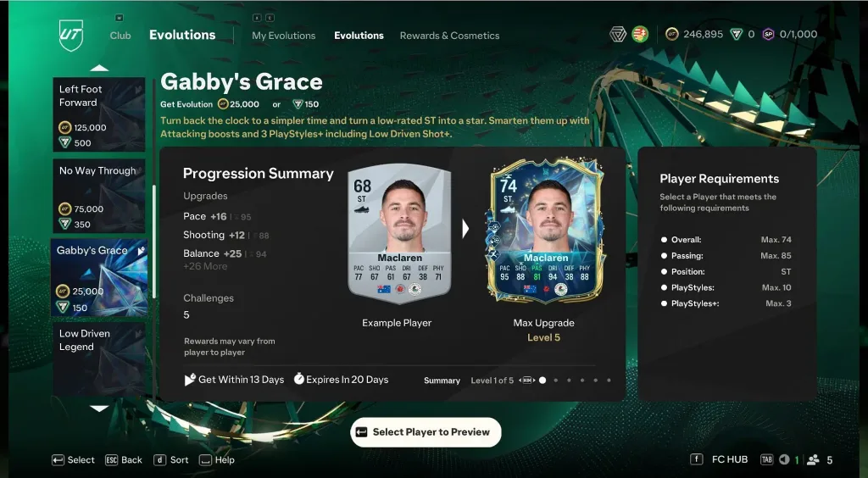Click the Expires In stopwatch icon
Image resolution: width=868 pixels, height=478 pixels.
tap(298, 380)
